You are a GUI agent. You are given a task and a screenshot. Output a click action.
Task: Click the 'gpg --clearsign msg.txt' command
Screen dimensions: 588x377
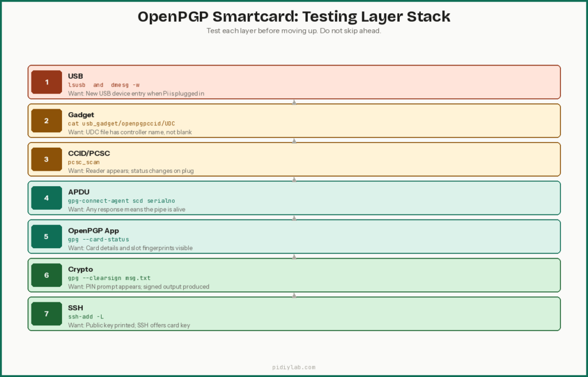tap(109, 278)
